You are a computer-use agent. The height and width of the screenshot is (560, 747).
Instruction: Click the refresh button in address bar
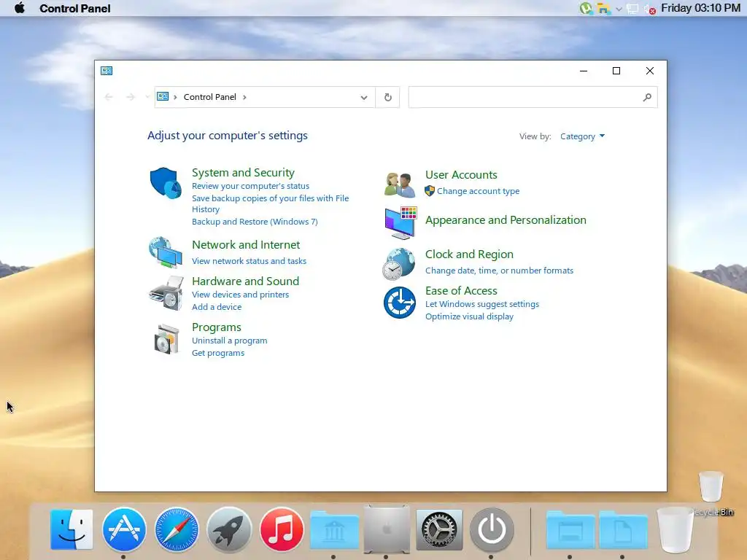(388, 97)
